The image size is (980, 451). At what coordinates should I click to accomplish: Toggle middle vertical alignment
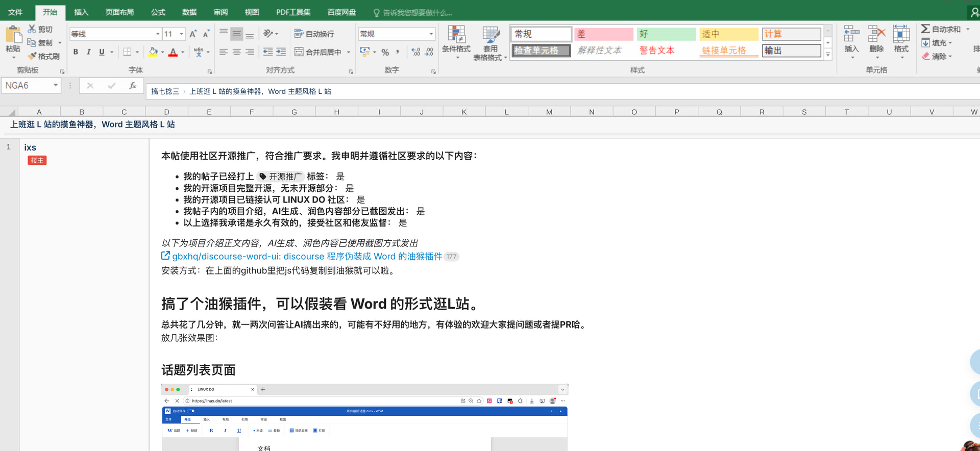click(236, 34)
